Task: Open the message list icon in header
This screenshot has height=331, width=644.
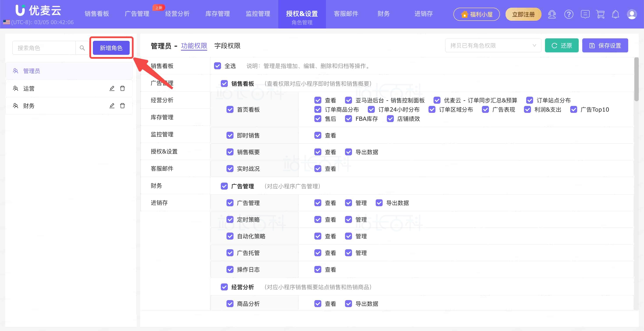Action: 585,14
